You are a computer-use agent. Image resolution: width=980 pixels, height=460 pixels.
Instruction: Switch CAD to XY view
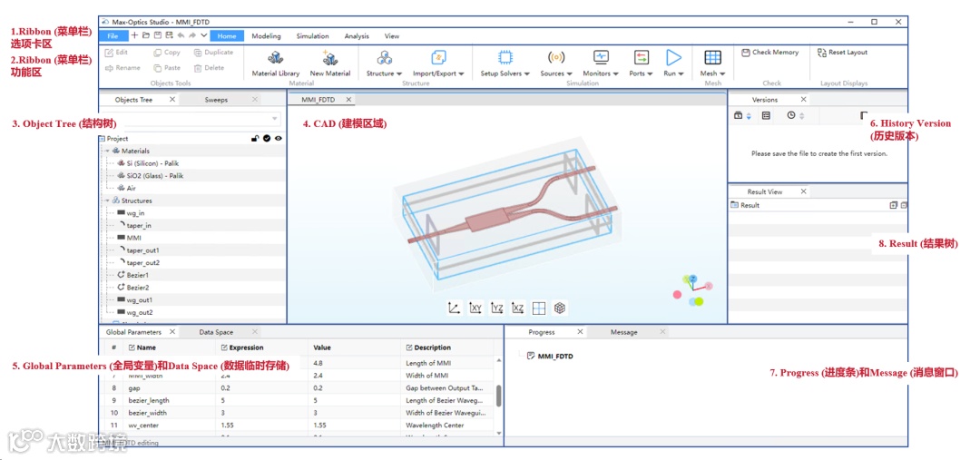point(475,308)
